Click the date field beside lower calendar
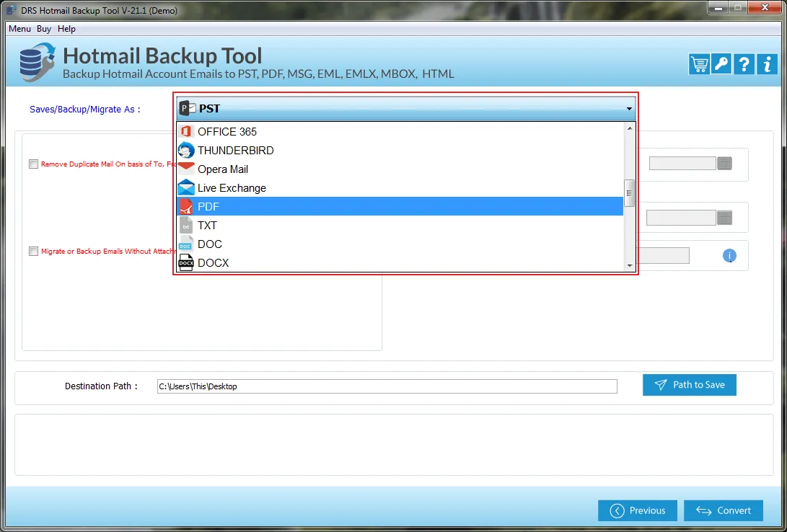Viewport: 787px width, 532px height. click(x=681, y=218)
